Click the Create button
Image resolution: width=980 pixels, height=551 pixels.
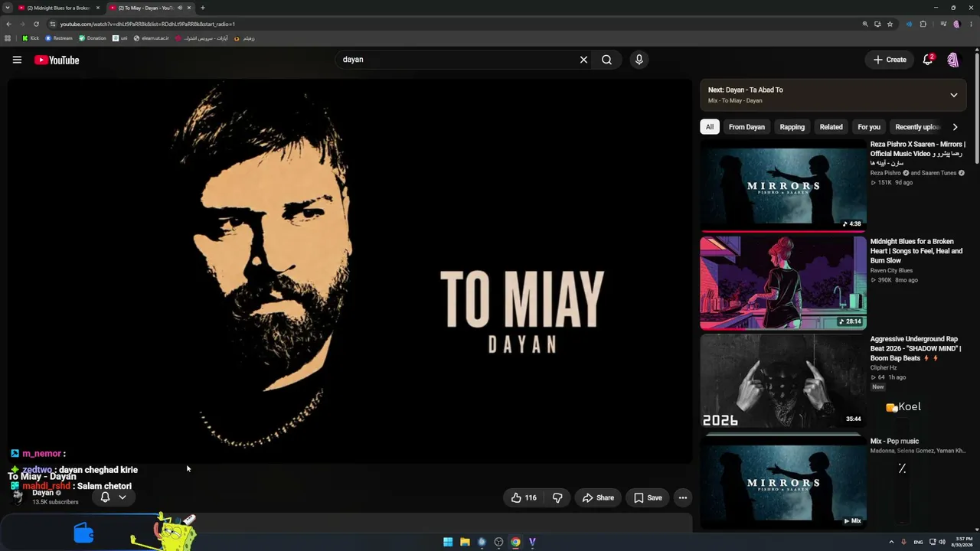point(890,60)
